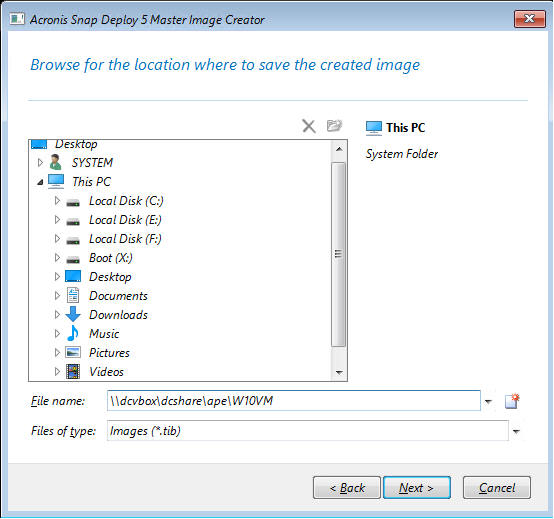Expand Local Disk (F:)
This screenshot has height=519, width=554.
57,238
